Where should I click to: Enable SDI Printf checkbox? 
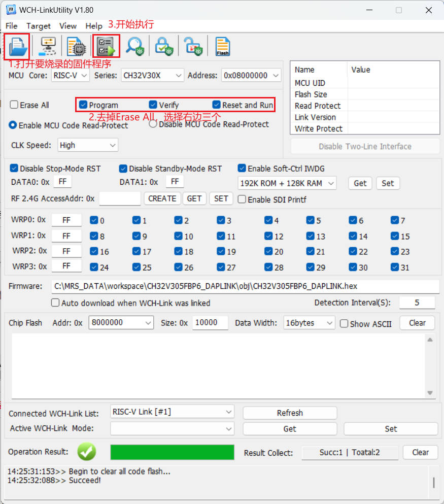click(242, 199)
